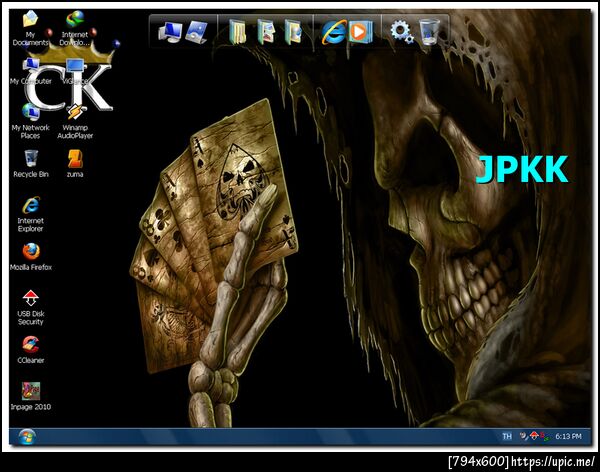The width and height of the screenshot is (600, 472).
Task: Click the computer monitor icon in the top dock
Action: click(x=170, y=32)
